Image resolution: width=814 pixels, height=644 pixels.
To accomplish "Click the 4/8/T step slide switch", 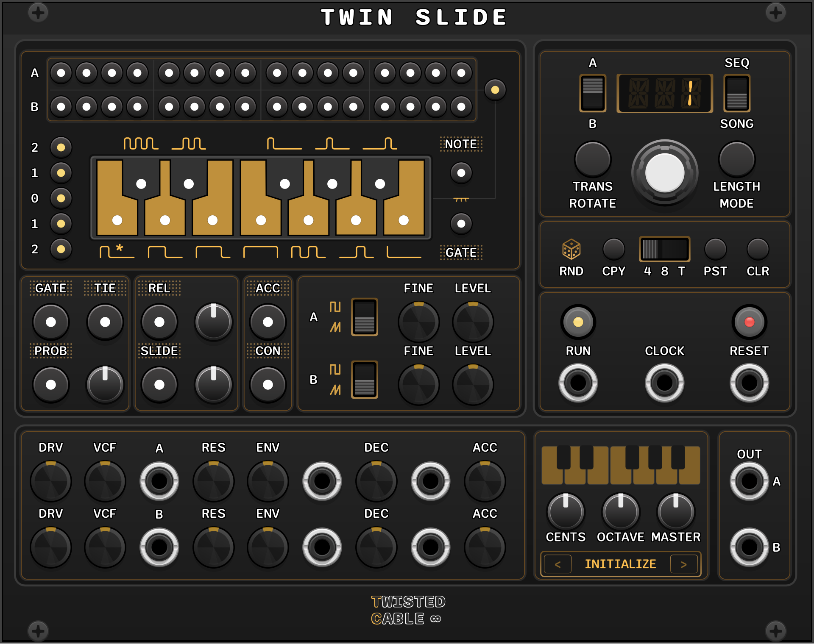I will [664, 249].
